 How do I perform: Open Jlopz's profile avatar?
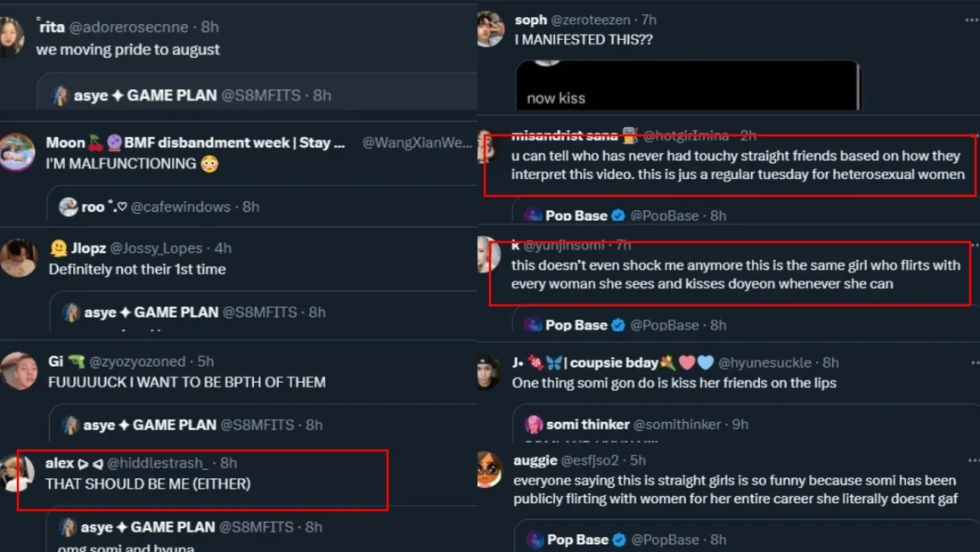pos(18,258)
